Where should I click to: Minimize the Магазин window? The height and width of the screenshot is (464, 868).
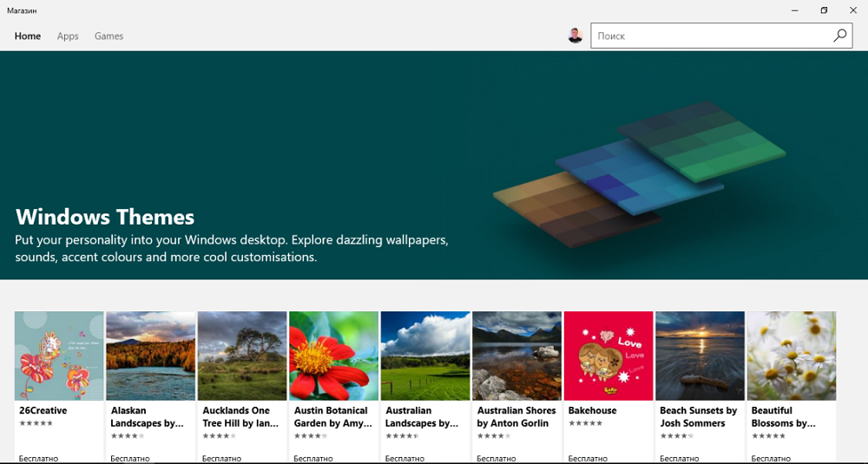pyautogui.click(x=795, y=10)
